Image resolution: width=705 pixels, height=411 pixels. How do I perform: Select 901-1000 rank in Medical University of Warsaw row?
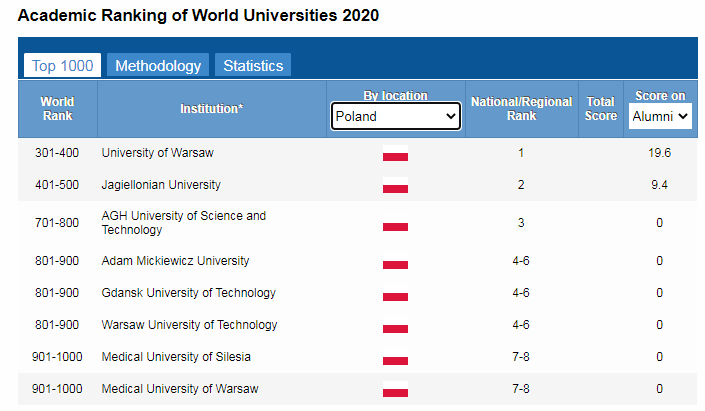[x=57, y=389]
